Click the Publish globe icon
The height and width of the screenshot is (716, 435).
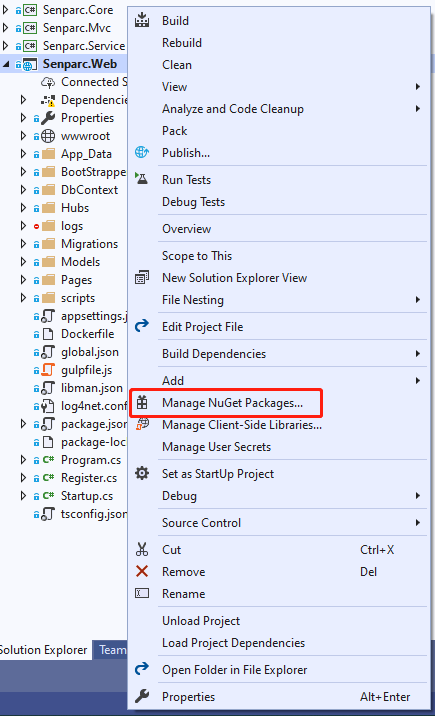142,152
